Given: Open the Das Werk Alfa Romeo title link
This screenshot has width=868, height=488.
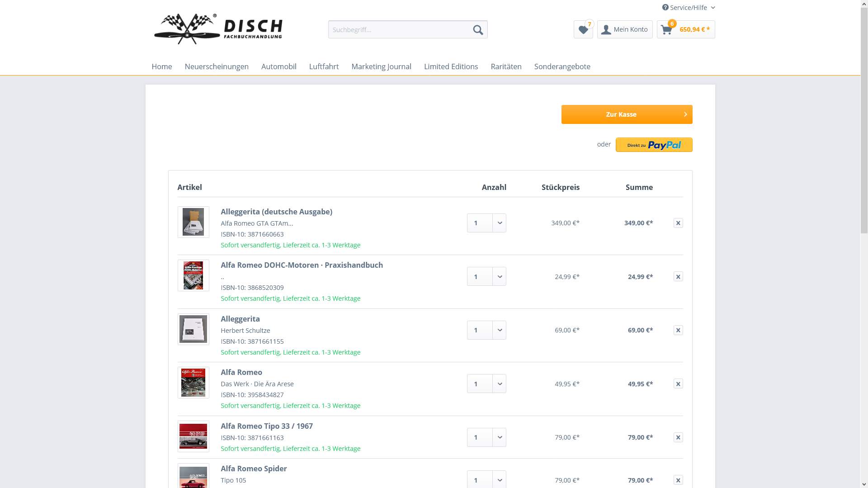Looking at the screenshot, I should pos(241,372).
